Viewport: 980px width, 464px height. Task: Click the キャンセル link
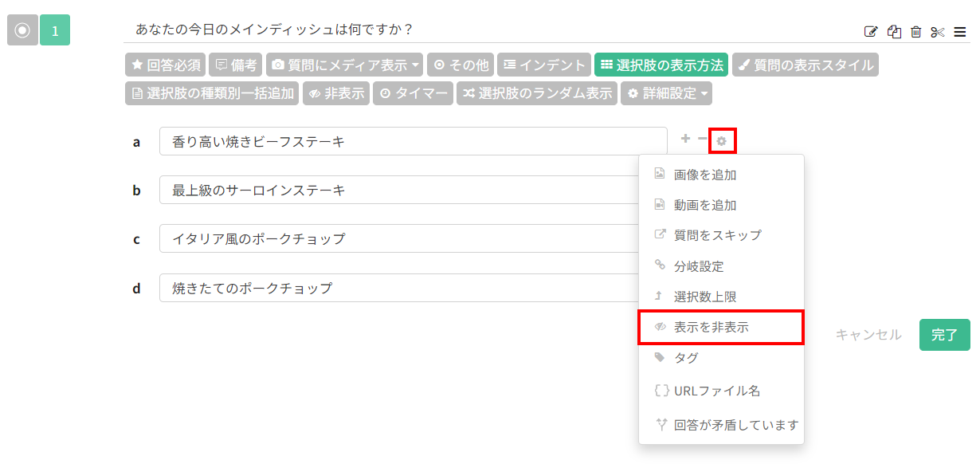click(x=868, y=335)
